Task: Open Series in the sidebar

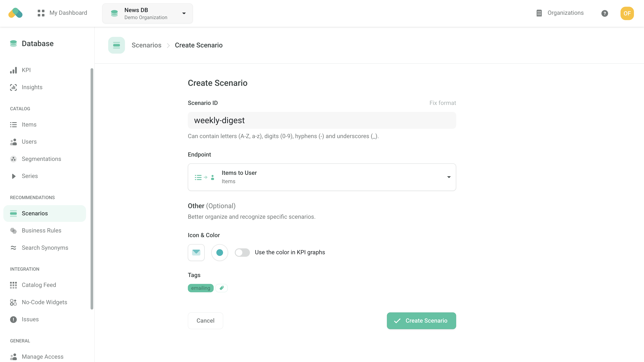Action: click(30, 176)
